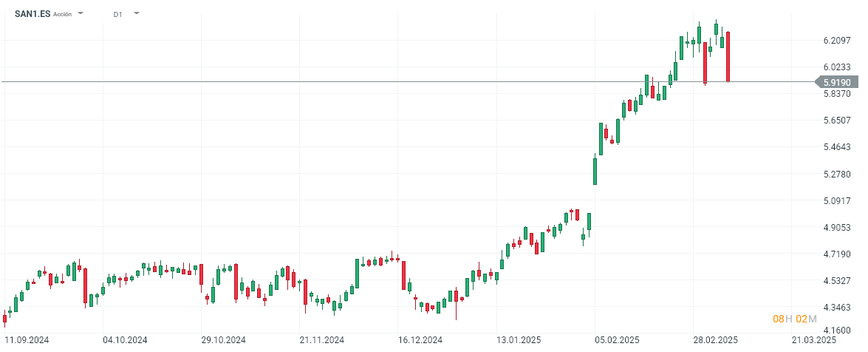This screenshot has height=352, width=868.
Task: Click the Acción instrument type label
Action: pyautogui.click(x=62, y=14)
